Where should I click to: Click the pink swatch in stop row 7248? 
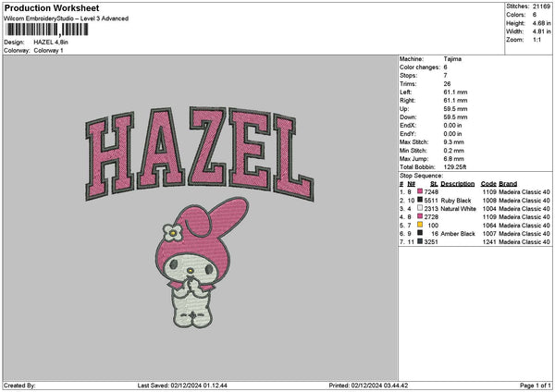[x=420, y=191]
